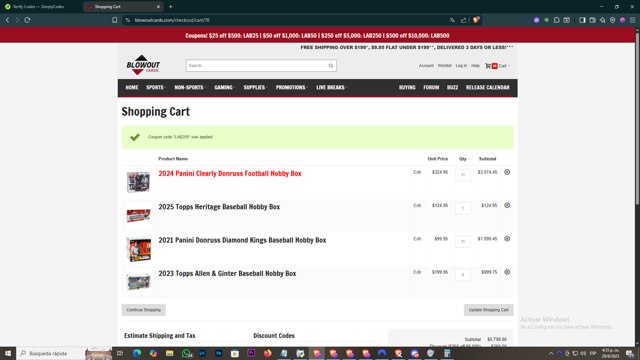Click the browser address bar URL
Screen dimensions: 640x360
[172, 20]
